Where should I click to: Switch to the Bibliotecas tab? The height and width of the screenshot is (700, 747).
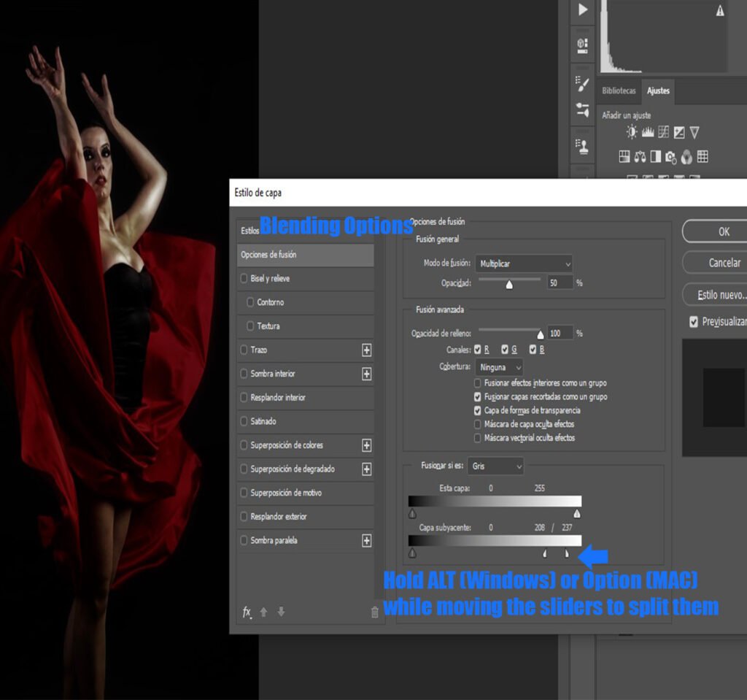(619, 91)
